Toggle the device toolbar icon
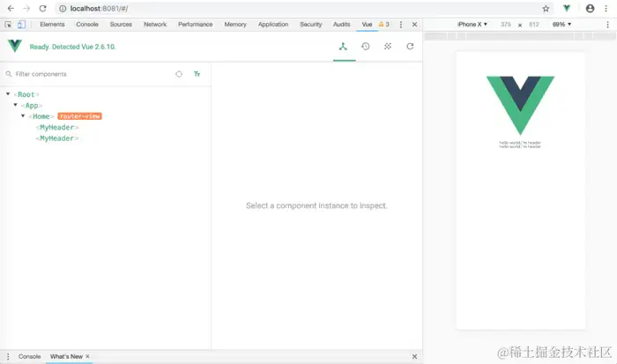617x364 pixels. pyautogui.click(x=21, y=25)
